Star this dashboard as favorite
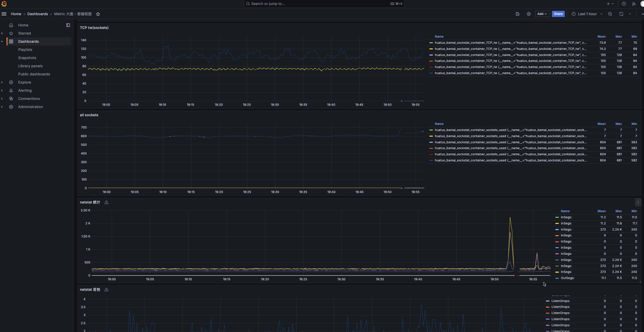Screen dimensions: 644x332 pyautogui.click(x=98, y=14)
